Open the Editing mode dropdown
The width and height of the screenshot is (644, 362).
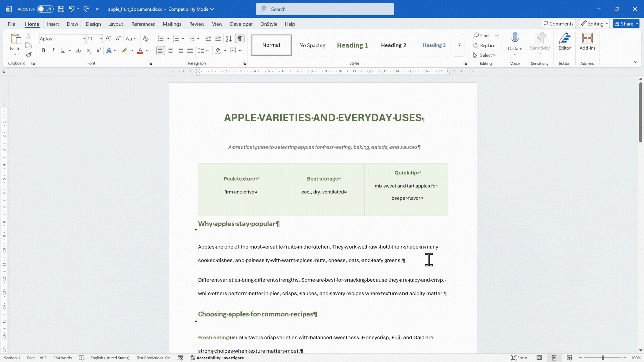[x=594, y=24]
